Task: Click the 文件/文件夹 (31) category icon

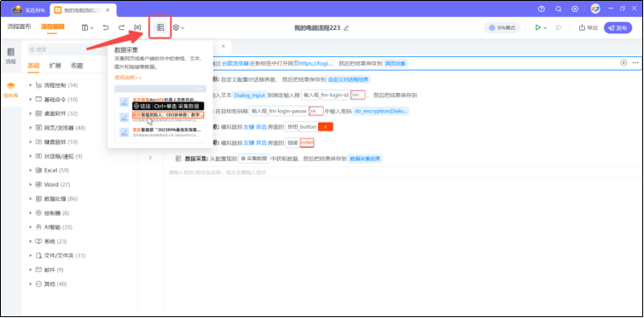Action: [x=38, y=256]
